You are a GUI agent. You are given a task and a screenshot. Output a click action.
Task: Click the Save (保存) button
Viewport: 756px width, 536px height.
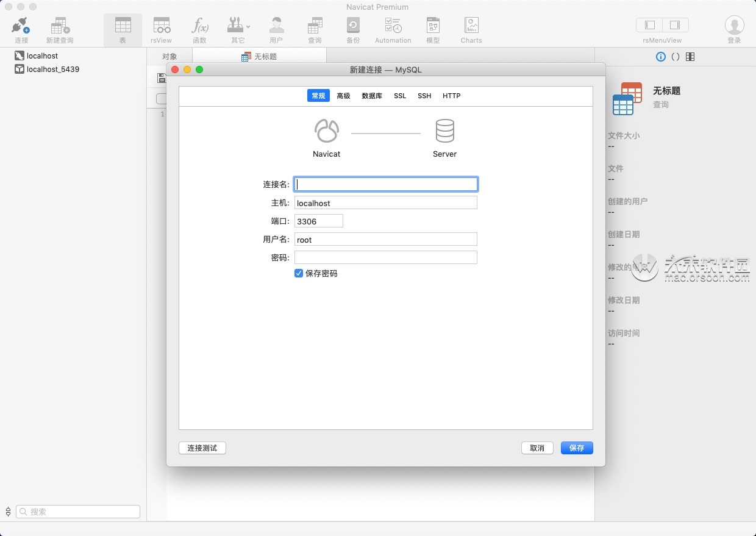pos(577,448)
